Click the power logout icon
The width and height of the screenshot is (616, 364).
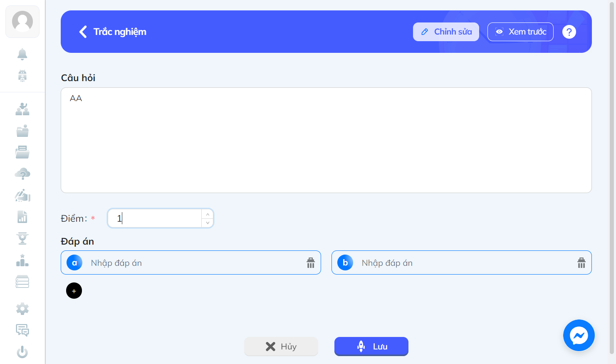pos(22,352)
